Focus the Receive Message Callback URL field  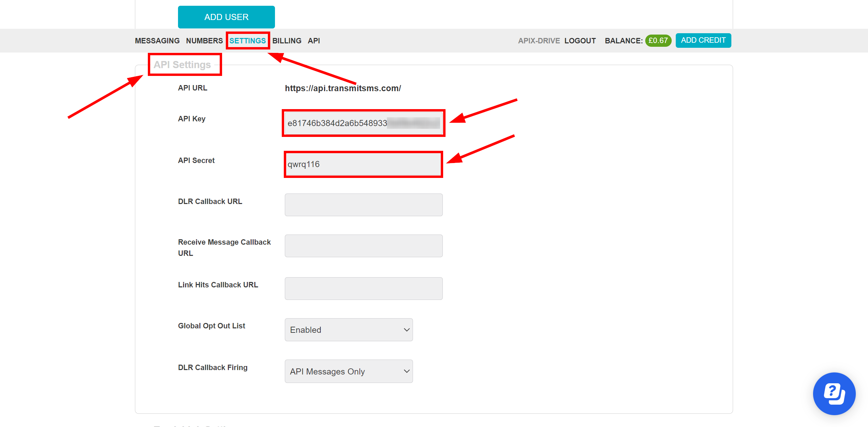tap(363, 246)
